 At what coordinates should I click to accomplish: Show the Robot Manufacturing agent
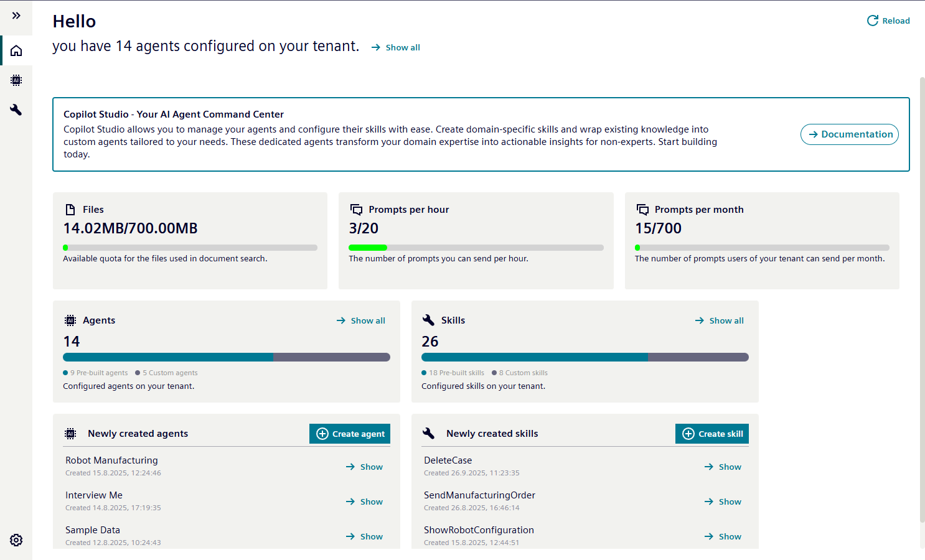coord(365,467)
